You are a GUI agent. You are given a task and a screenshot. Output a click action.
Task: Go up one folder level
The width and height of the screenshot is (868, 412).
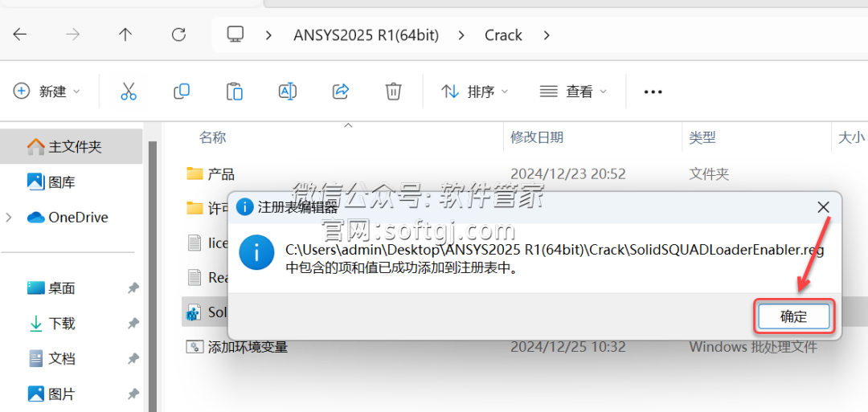[125, 35]
